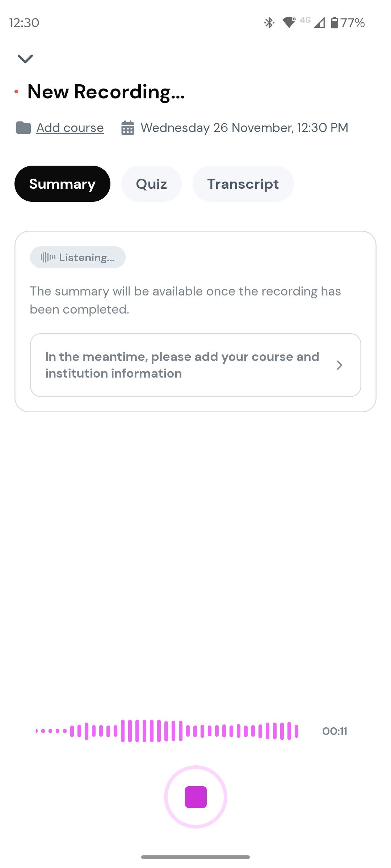Tap the Listening waveform icon
The height and width of the screenshot is (868, 391).
[48, 257]
